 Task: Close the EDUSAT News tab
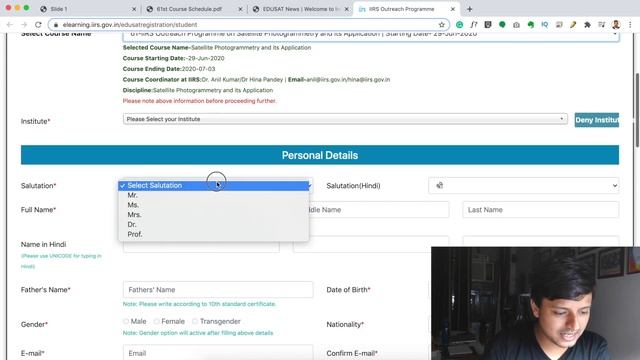click(x=347, y=9)
